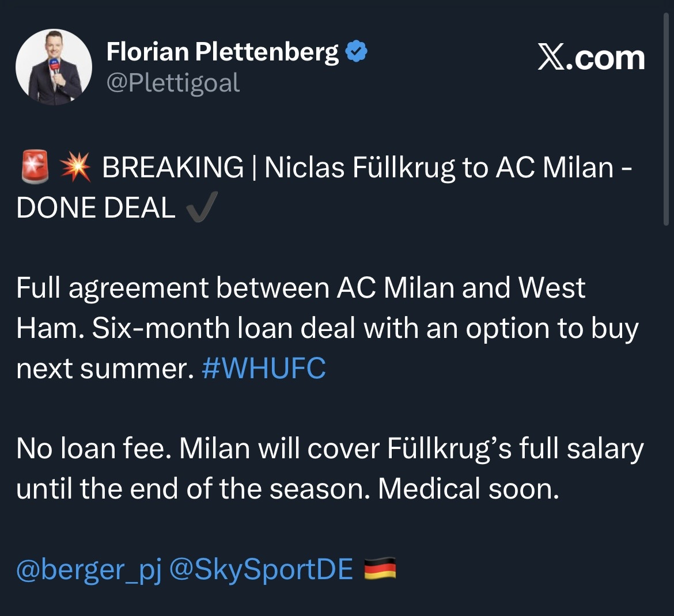Visit the @SkySportDE mention
Viewport: 674px width, 616px height.
click(261, 570)
